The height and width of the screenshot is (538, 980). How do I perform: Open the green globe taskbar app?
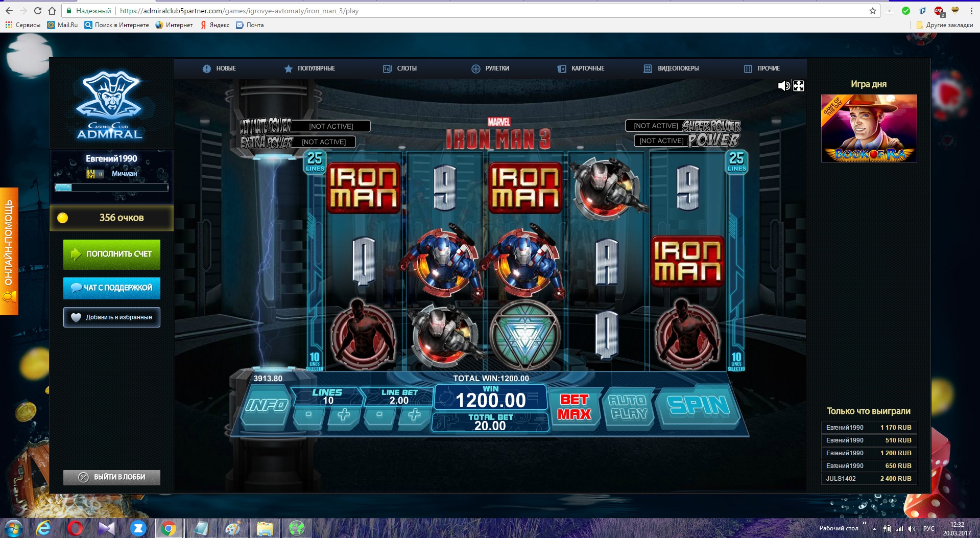coord(296,528)
